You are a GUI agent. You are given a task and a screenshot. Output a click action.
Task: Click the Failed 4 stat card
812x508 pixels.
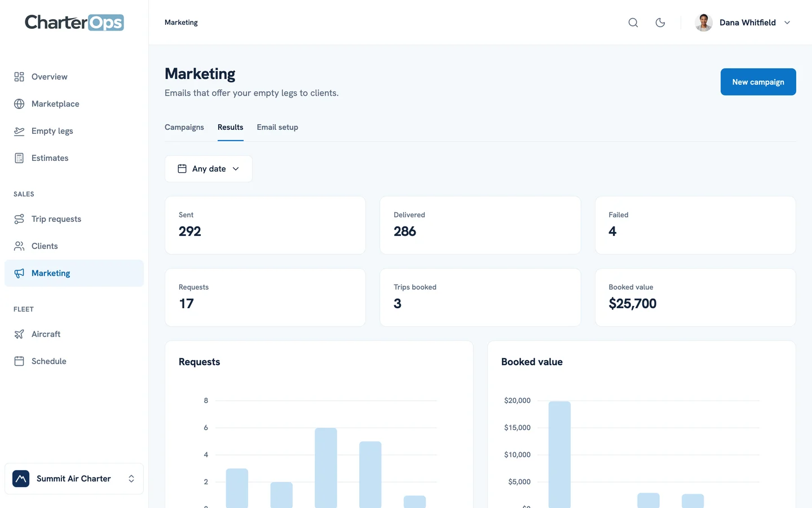tap(695, 225)
